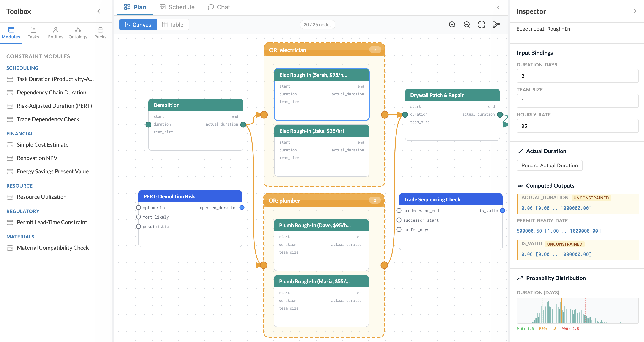The height and width of the screenshot is (342, 644).
Task: Select the Canvas view button
Action: tap(138, 25)
